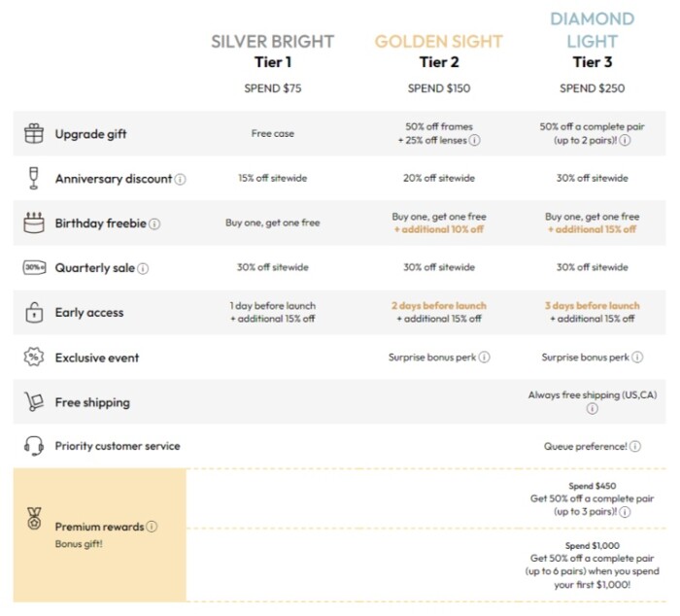The width and height of the screenshot is (680, 616).
Task: Select the Silver Bright tier heading
Action: pos(272,42)
